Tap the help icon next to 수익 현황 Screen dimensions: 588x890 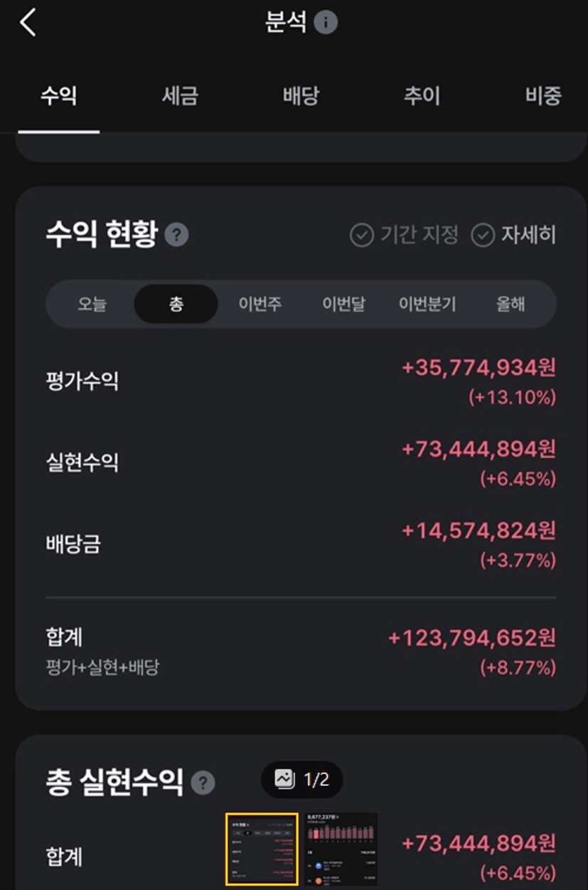coord(176,235)
